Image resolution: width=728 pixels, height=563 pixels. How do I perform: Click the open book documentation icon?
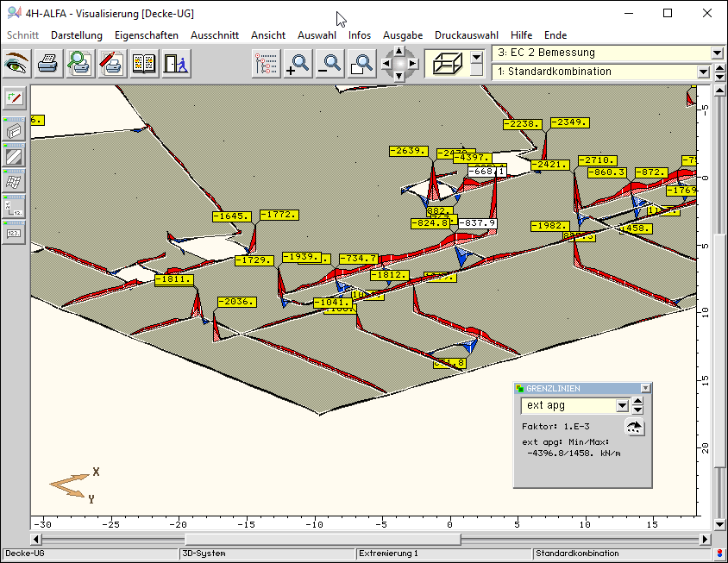[x=142, y=64]
